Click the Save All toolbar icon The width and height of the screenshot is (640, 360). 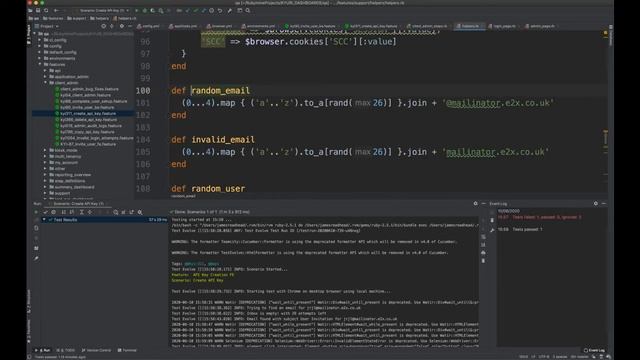[x=38, y=11]
